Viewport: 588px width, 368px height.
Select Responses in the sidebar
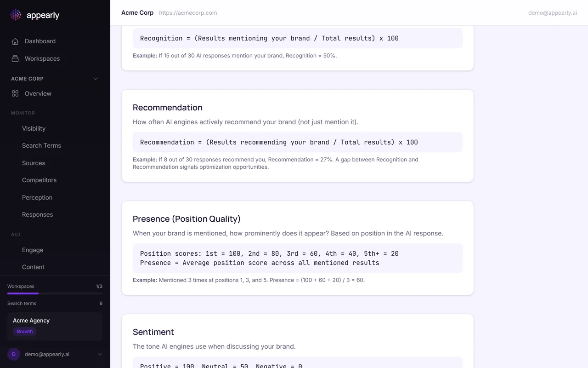(x=37, y=215)
